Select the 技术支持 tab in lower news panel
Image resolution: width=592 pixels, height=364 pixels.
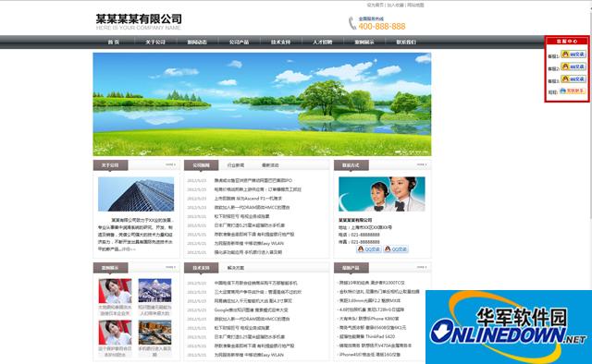[201, 268]
